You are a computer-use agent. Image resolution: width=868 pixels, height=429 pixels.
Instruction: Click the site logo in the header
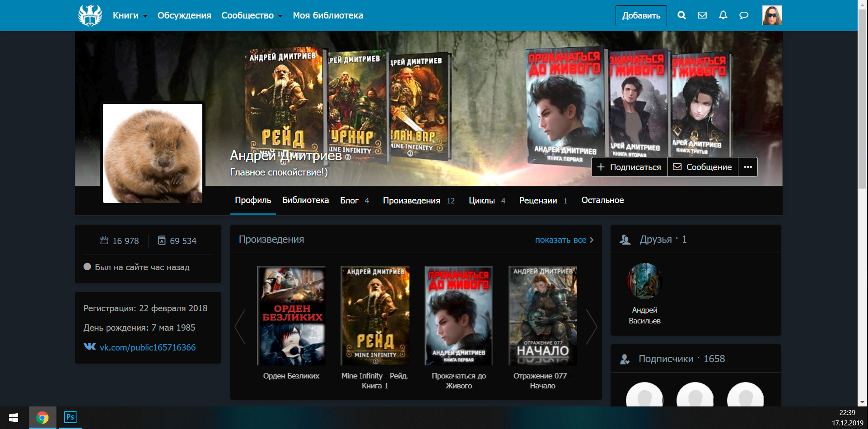tap(90, 15)
